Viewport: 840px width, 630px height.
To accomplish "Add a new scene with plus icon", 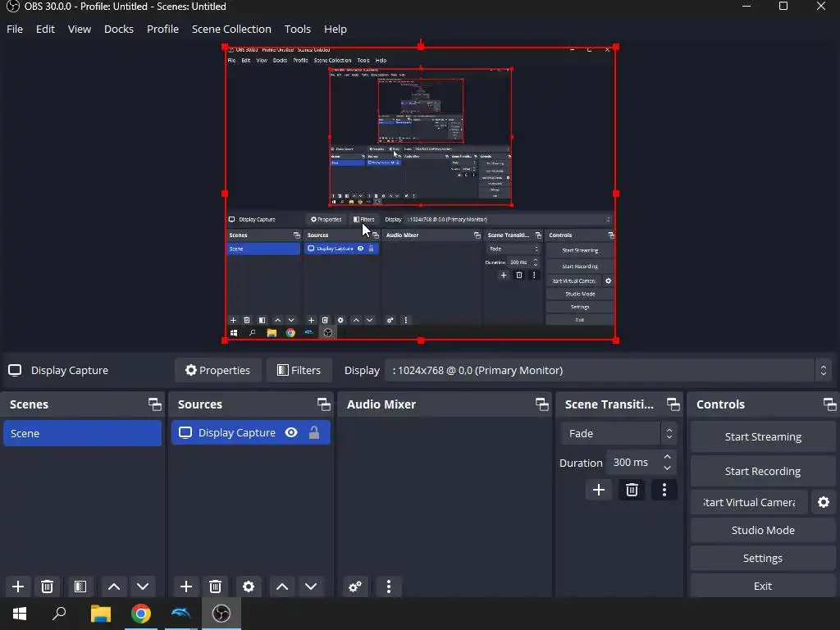I will point(18,587).
